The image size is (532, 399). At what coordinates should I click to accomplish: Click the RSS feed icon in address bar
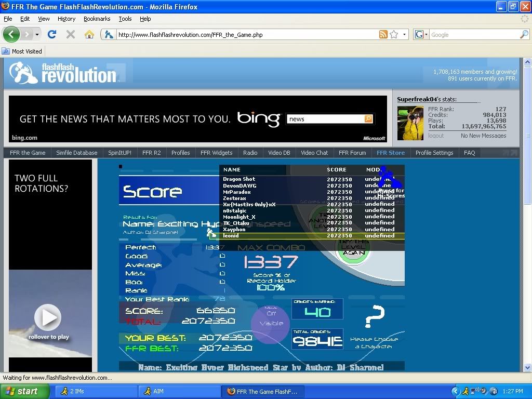pyautogui.click(x=383, y=35)
